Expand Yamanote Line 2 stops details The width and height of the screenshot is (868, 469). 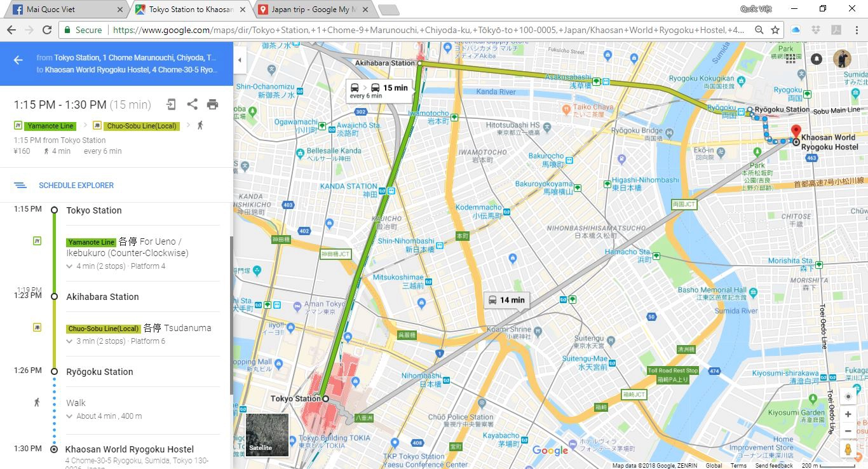click(116, 266)
